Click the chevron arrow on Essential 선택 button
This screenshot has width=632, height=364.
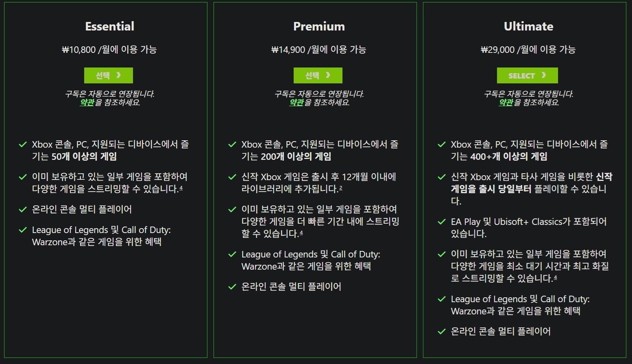(x=119, y=75)
